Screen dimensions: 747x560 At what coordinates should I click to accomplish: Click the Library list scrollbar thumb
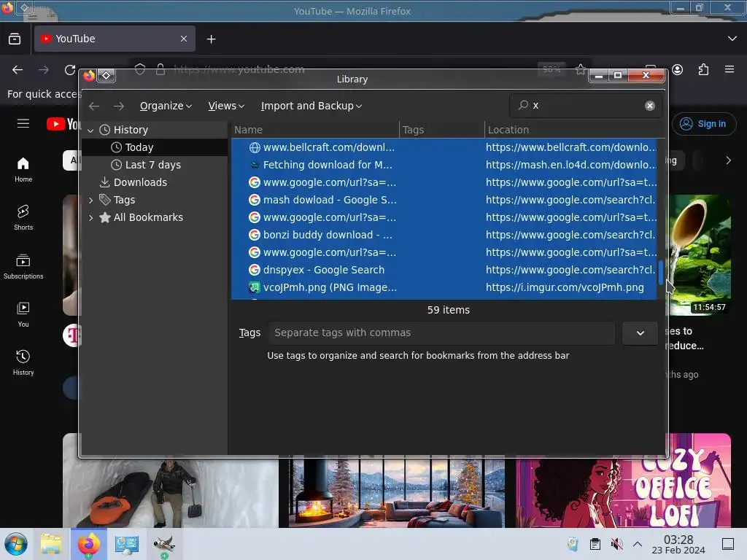(x=661, y=273)
